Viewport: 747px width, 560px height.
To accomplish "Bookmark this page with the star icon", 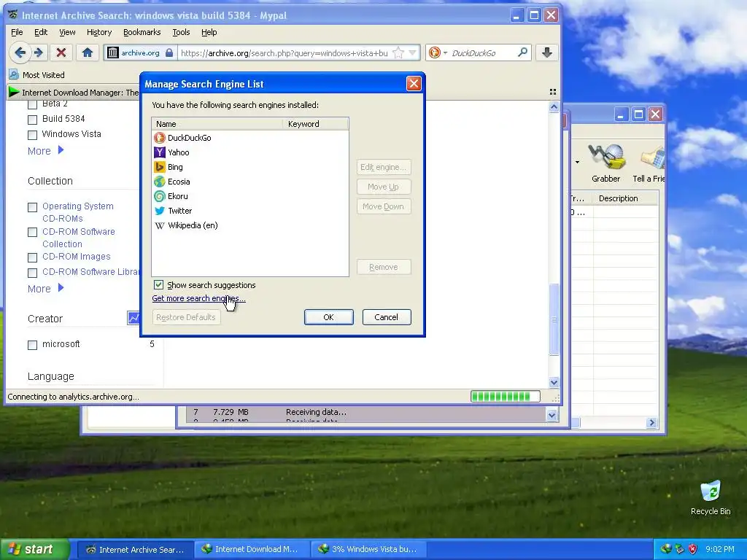I will [x=398, y=52].
